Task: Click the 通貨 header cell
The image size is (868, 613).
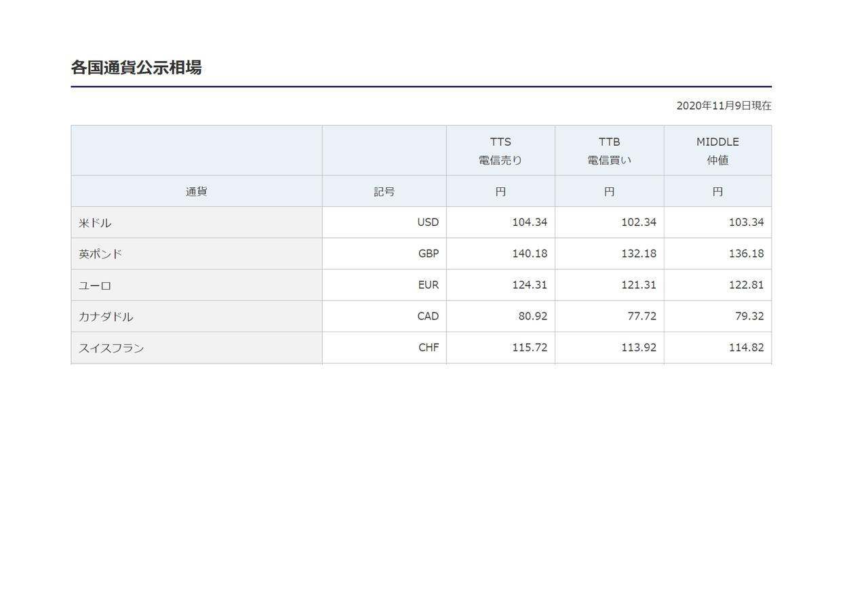Action: point(197,191)
